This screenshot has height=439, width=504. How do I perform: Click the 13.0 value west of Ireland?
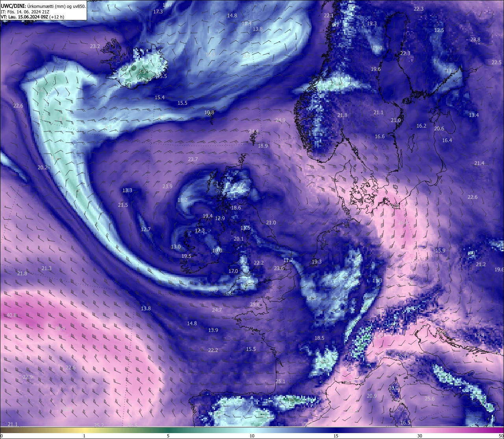[x=176, y=247]
